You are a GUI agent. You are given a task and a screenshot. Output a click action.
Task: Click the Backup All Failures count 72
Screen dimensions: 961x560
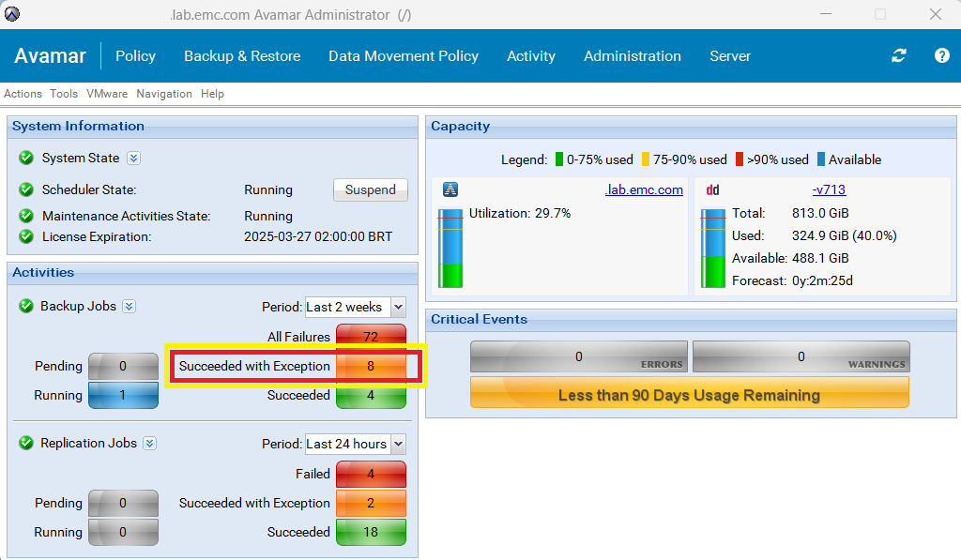pos(371,337)
